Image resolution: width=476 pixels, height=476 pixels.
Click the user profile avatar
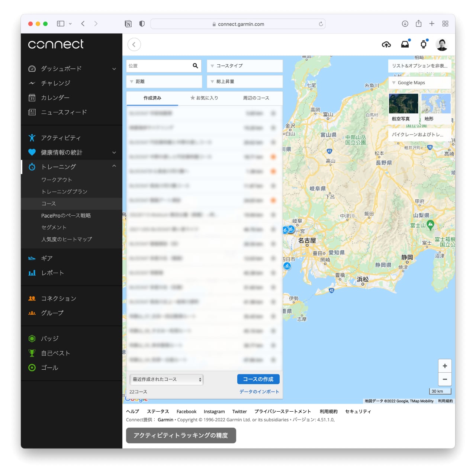[x=442, y=45]
